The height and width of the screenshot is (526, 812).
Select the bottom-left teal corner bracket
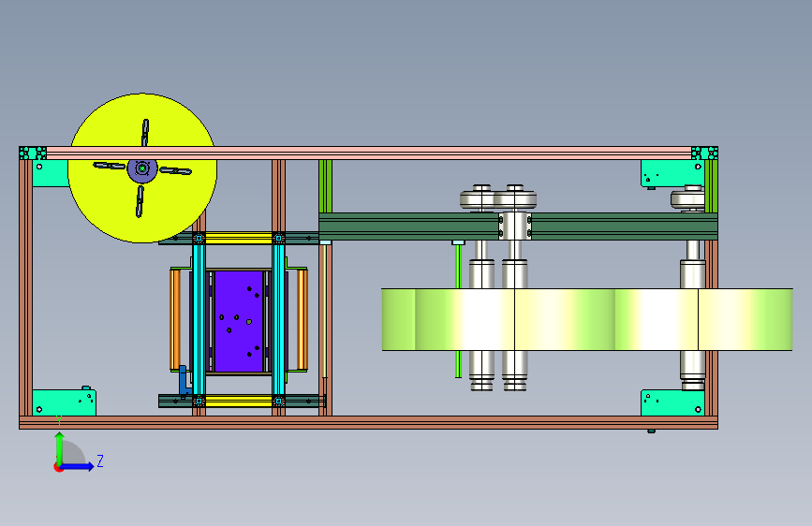(64, 402)
